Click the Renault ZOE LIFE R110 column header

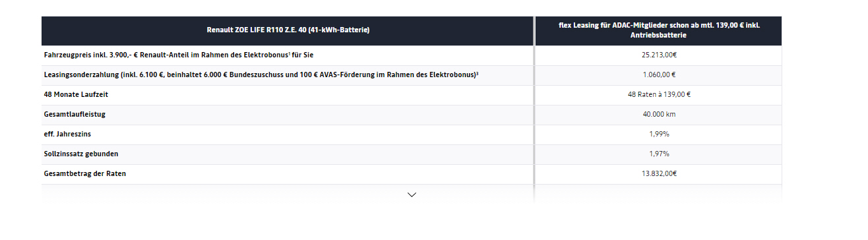pyautogui.click(x=288, y=30)
